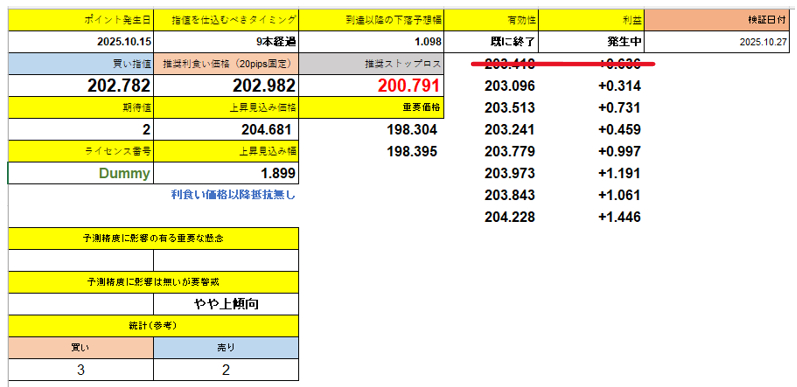
Task: Click the profit value +0.314
Action: pyautogui.click(x=619, y=86)
